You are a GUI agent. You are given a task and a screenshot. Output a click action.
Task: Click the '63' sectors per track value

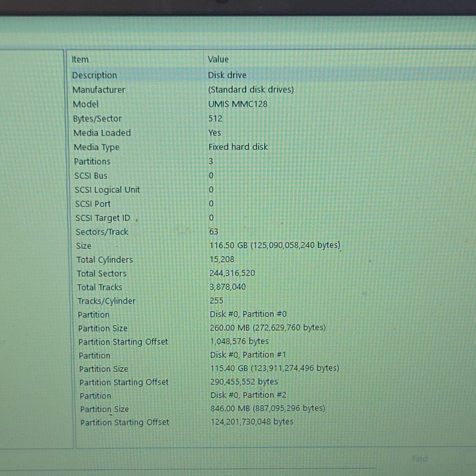pos(214,232)
